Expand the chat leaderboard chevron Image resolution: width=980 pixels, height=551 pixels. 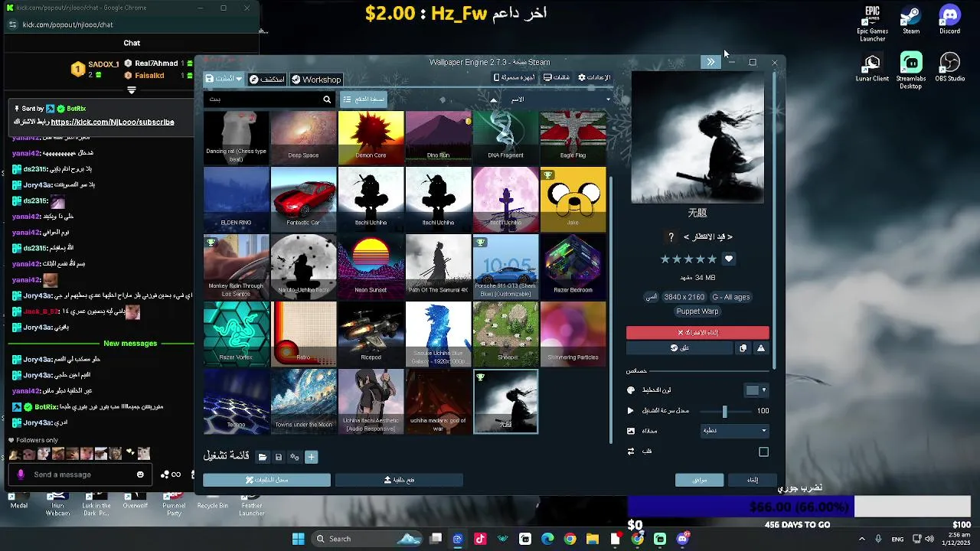click(132, 90)
